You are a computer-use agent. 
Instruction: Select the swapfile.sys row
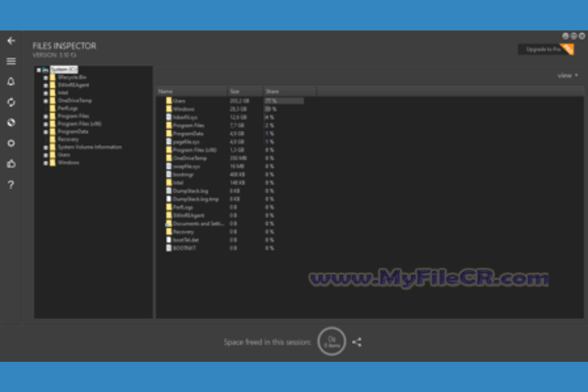click(x=369, y=166)
